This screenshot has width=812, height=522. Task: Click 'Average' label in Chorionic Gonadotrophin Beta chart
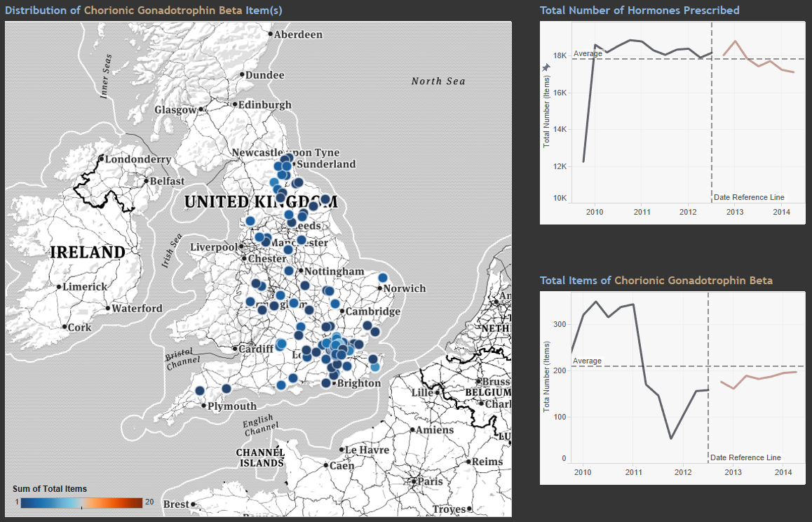coord(587,361)
